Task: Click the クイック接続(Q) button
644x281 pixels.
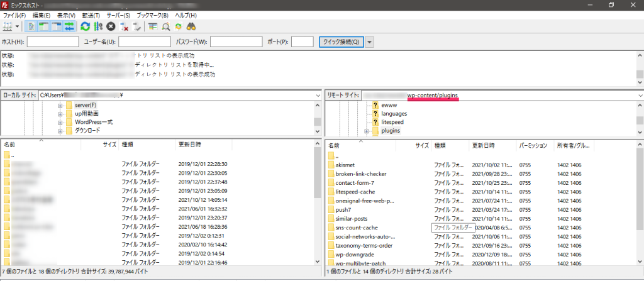Action: 341,42
